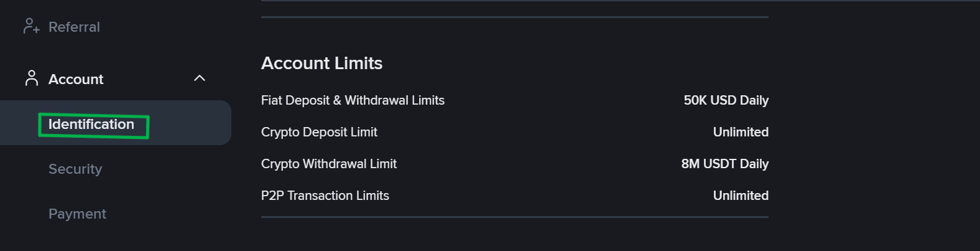Image resolution: width=980 pixels, height=251 pixels.
Task: Click Unlimited value for Crypto Deposit Limit
Action: pyautogui.click(x=741, y=132)
